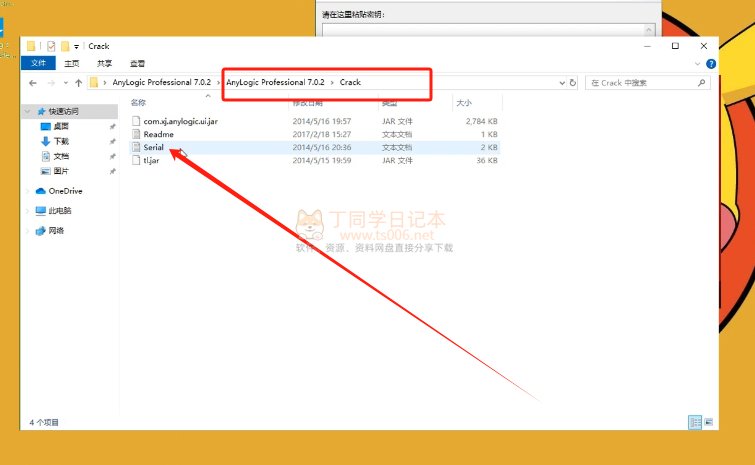Screen dimensions: 755x465
Task: Click the first AnyLogic Professional 7.0.2 breadcrumb
Action: (x=161, y=82)
